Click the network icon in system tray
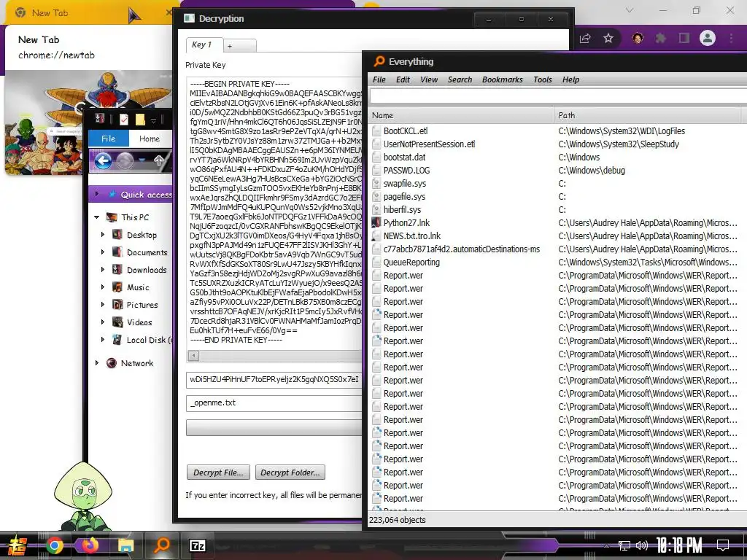The width and height of the screenshot is (747, 560). pos(624,545)
